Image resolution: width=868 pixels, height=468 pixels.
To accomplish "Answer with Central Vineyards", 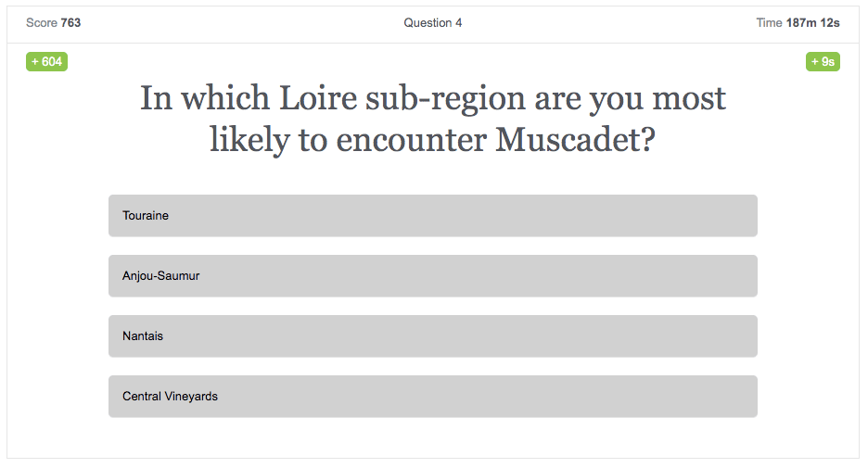I will (432, 397).
